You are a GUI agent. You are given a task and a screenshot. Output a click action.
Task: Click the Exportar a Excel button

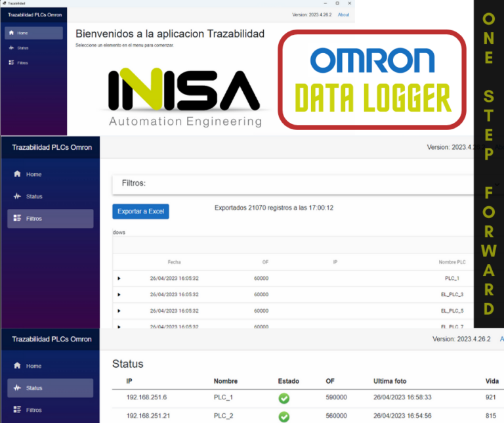141,212
